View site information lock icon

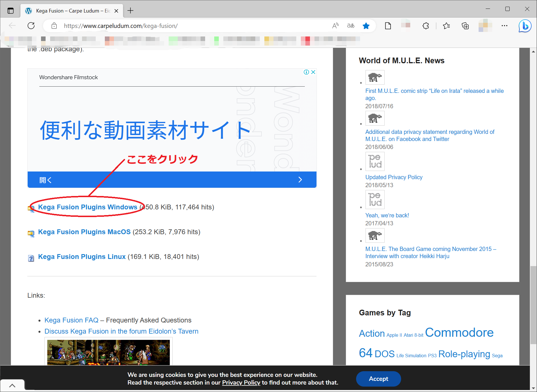tap(54, 26)
